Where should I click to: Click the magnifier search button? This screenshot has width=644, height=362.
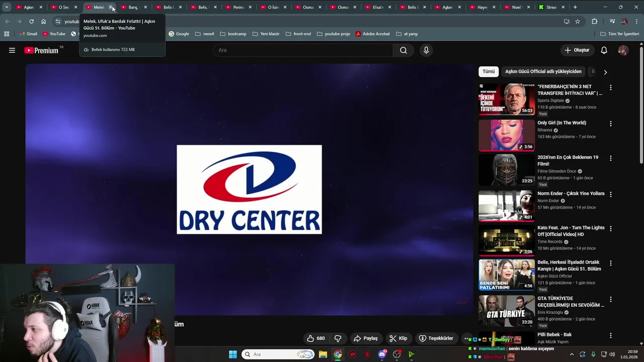[404, 50]
